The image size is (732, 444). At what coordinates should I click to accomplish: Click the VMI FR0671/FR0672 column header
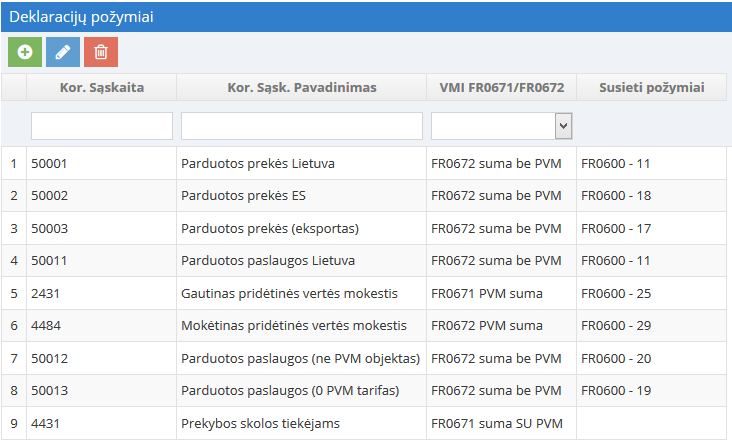pyautogui.click(x=502, y=88)
